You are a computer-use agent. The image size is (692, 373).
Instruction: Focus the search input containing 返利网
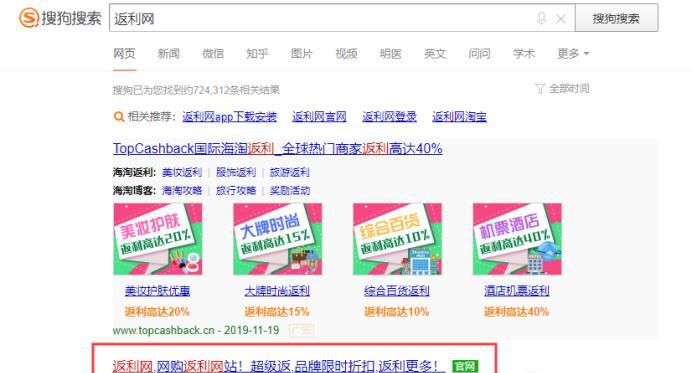click(342, 18)
